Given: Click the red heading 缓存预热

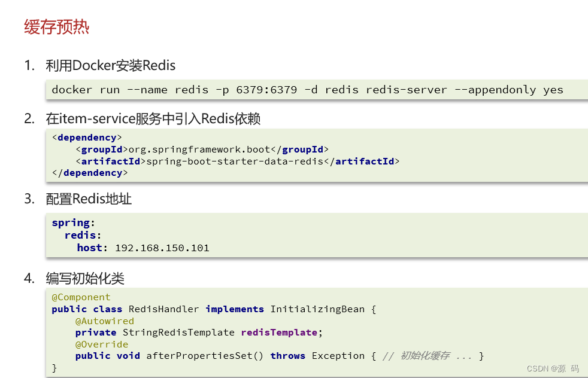Looking at the screenshot, I should tap(57, 27).
